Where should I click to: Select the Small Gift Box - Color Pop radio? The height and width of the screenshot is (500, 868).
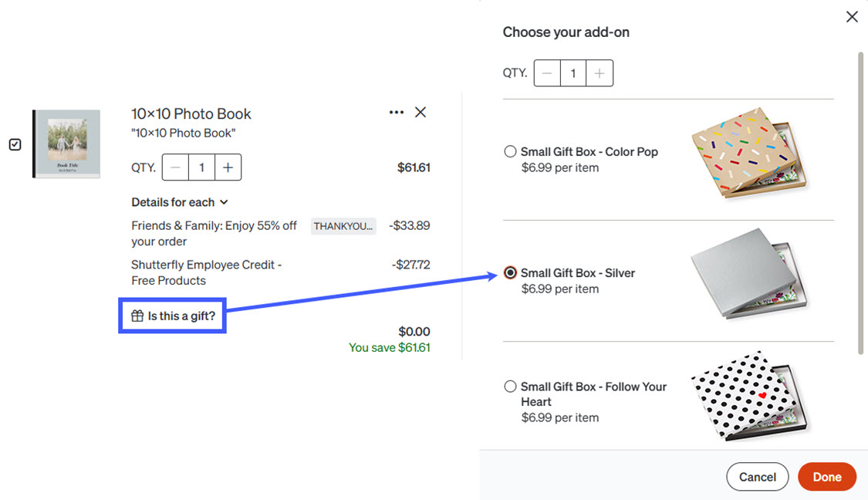(511, 151)
